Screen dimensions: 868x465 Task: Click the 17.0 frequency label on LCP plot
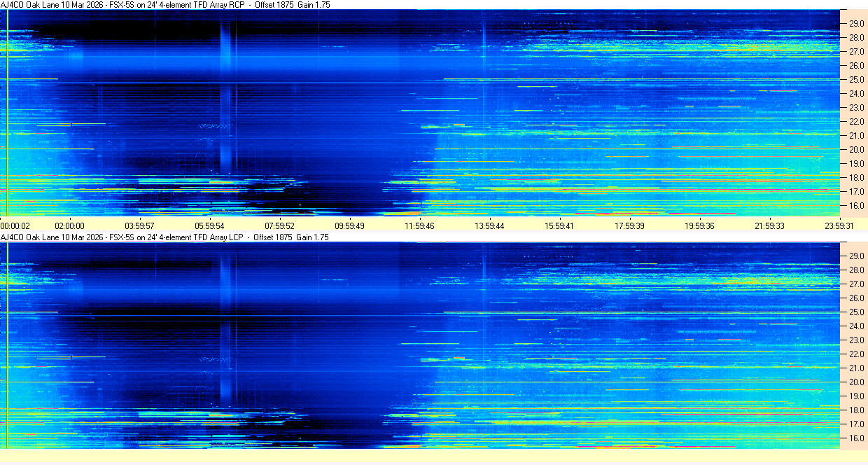tap(857, 424)
